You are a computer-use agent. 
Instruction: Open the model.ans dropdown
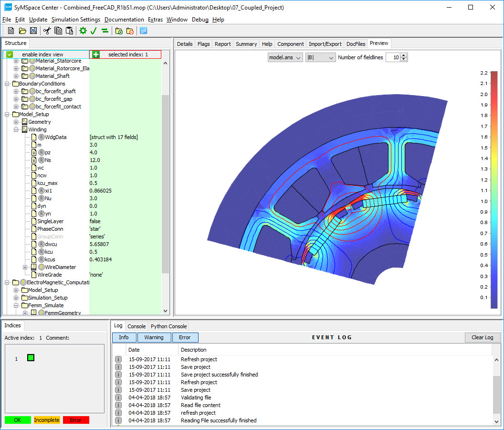[285, 57]
